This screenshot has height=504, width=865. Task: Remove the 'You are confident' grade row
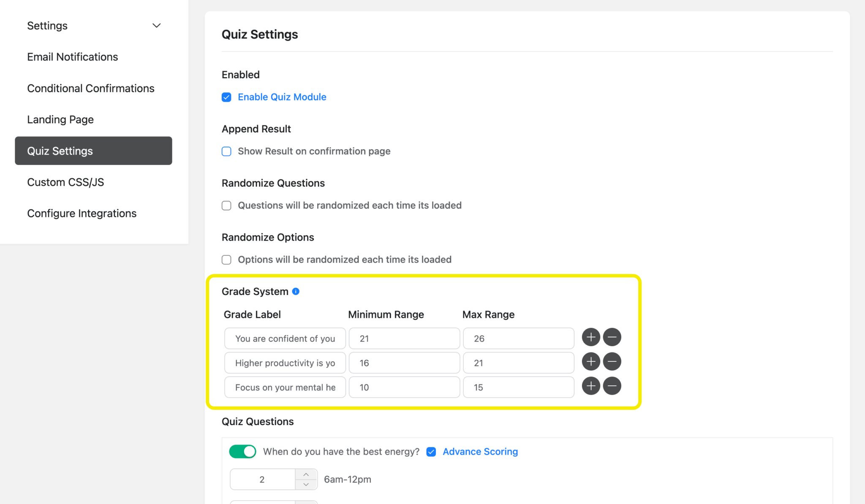pos(612,337)
